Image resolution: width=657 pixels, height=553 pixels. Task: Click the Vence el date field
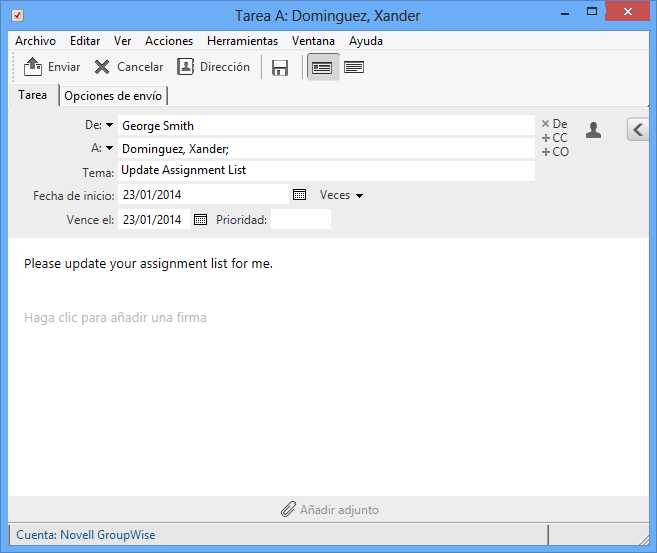coord(154,219)
